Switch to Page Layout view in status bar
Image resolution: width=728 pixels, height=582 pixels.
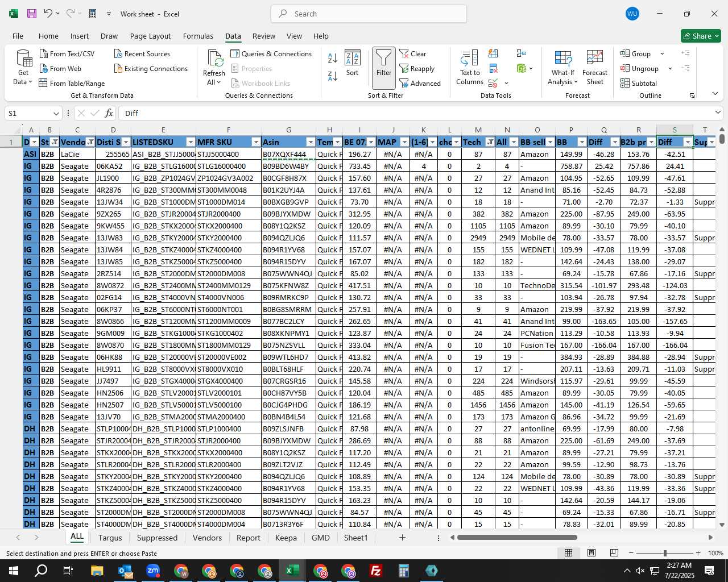pyautogui.click(x=591, y=553)
